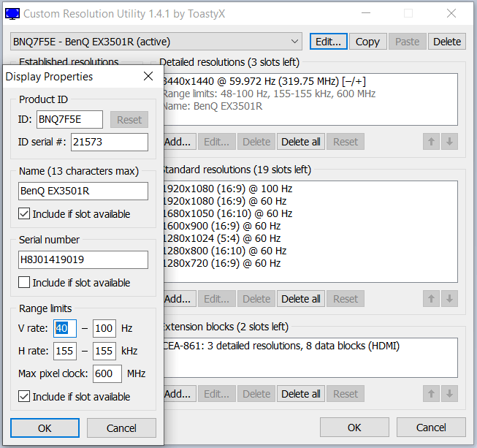Select the CEA-861 extension block entry

click(x=310, y=346)
